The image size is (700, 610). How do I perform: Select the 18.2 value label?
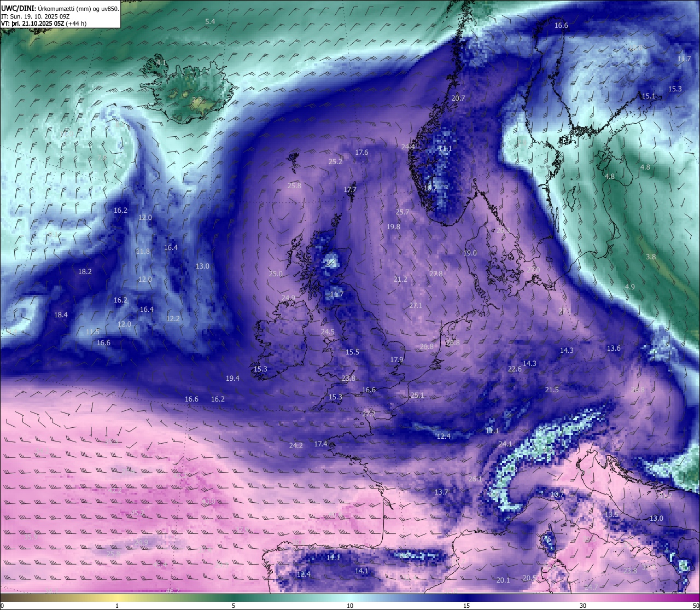pos(85,271)
